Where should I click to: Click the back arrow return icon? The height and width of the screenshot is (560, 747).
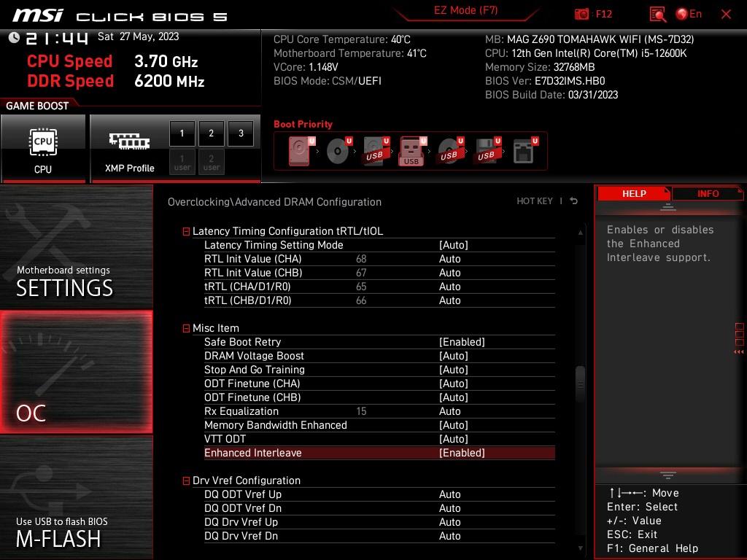click(x=574, y=201)
